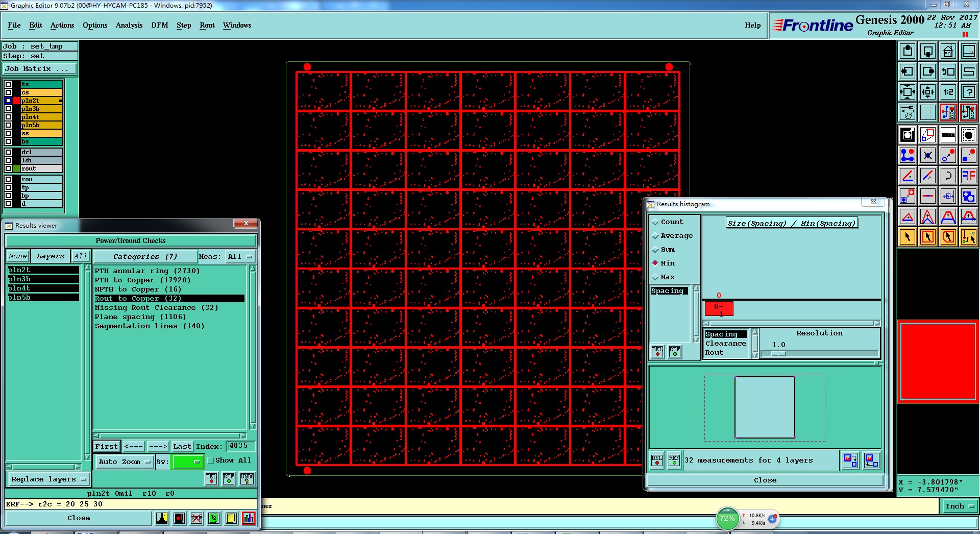980x534 pixels.
Task: Click the green 12 numbered page icon
Action: pos(214,518)
